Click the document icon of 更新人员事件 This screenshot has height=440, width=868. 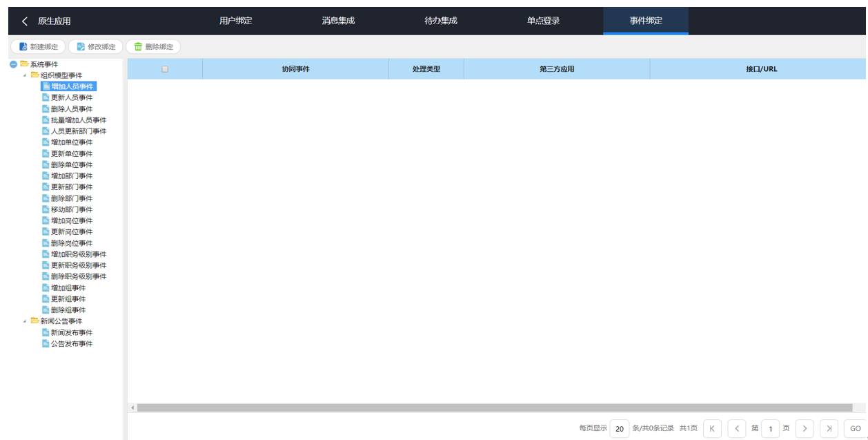coord(46,97)
